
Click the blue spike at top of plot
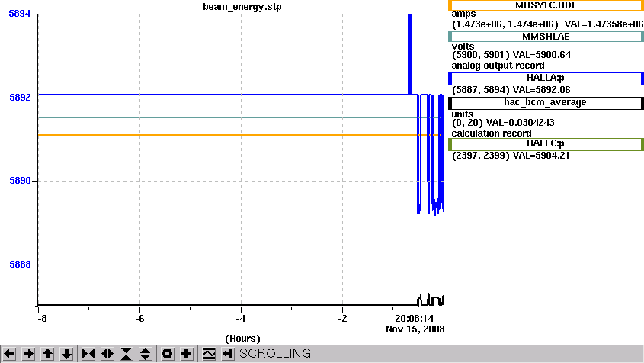point(410,53)
